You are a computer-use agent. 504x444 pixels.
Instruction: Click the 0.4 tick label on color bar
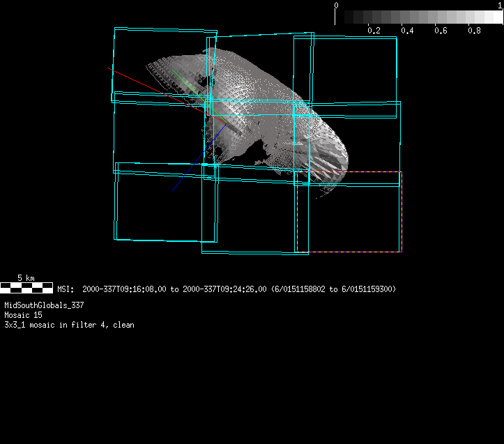tap(407, 31)
